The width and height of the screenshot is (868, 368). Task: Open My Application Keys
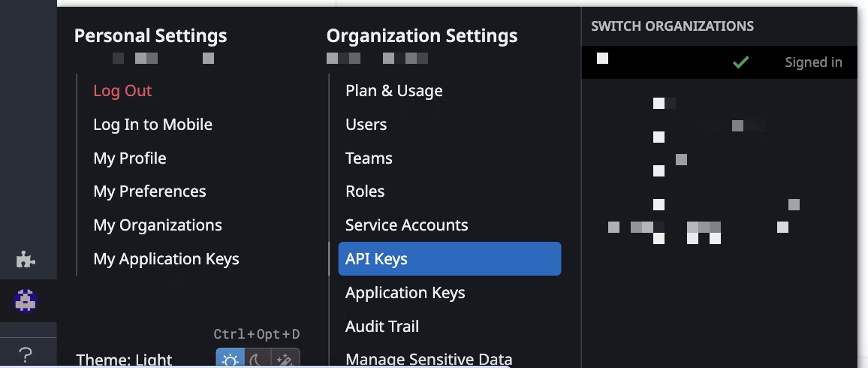click(166, 259)
